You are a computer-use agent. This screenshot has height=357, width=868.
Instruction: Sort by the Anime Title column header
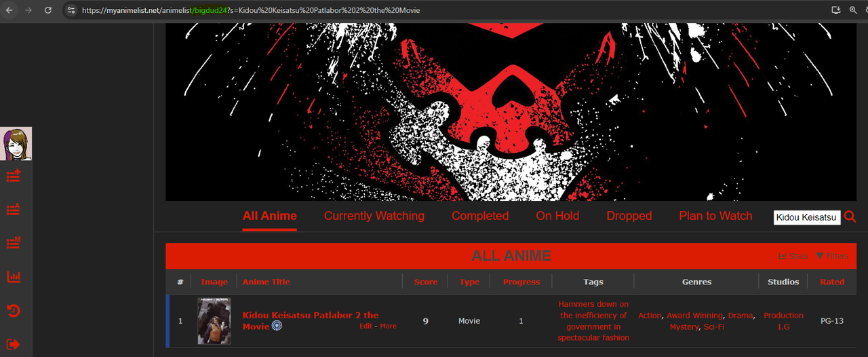pos(267,282)
